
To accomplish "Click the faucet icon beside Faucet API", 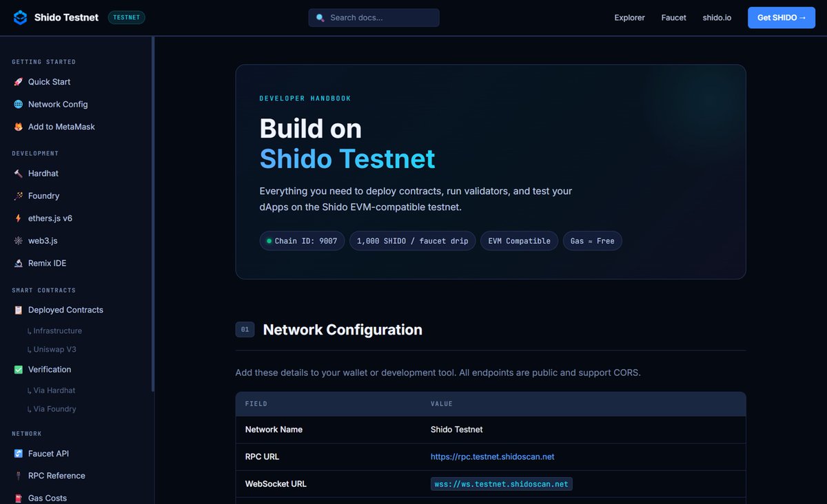I will [x=18, y=454].
